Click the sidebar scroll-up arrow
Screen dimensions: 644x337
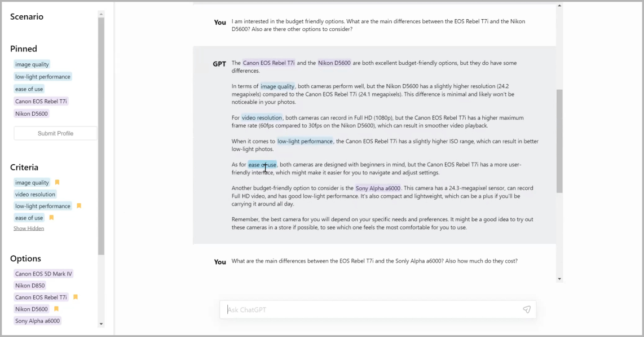(x=101, y=14)
